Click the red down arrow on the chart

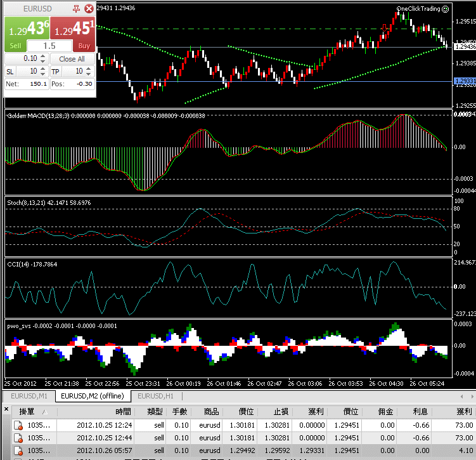(384, 28)
